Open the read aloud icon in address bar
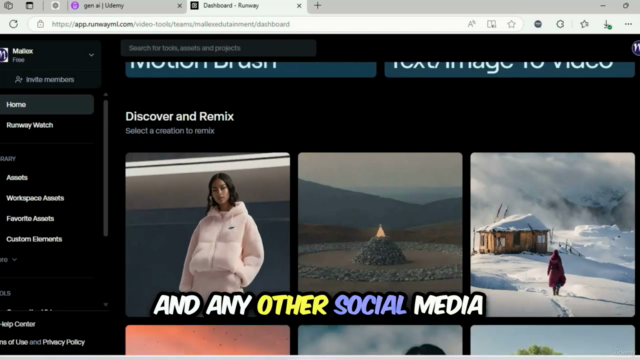Image resolution: width=640 pixels, height=360 pixels. click(x=471, y=24)
